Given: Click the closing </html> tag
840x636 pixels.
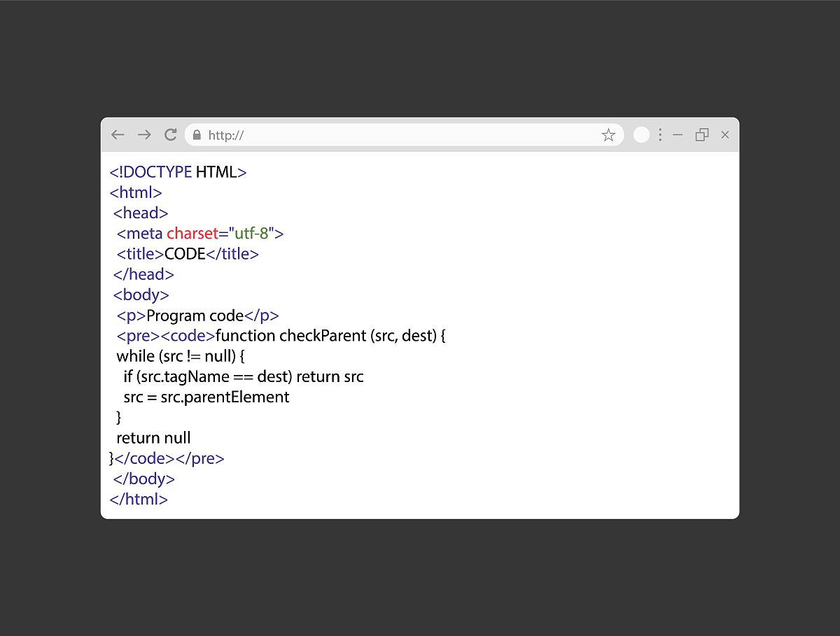Looking at the screenshot, I should tap(139, 500).
